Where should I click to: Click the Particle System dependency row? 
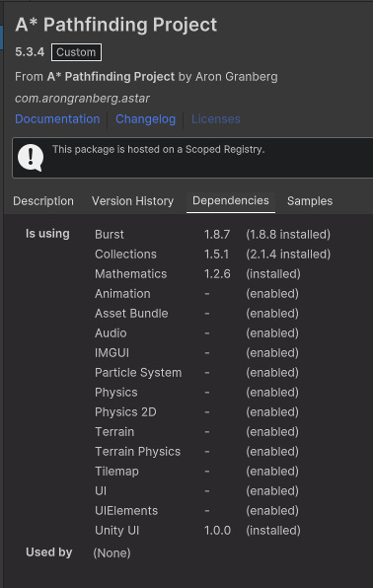click(197, 373)
